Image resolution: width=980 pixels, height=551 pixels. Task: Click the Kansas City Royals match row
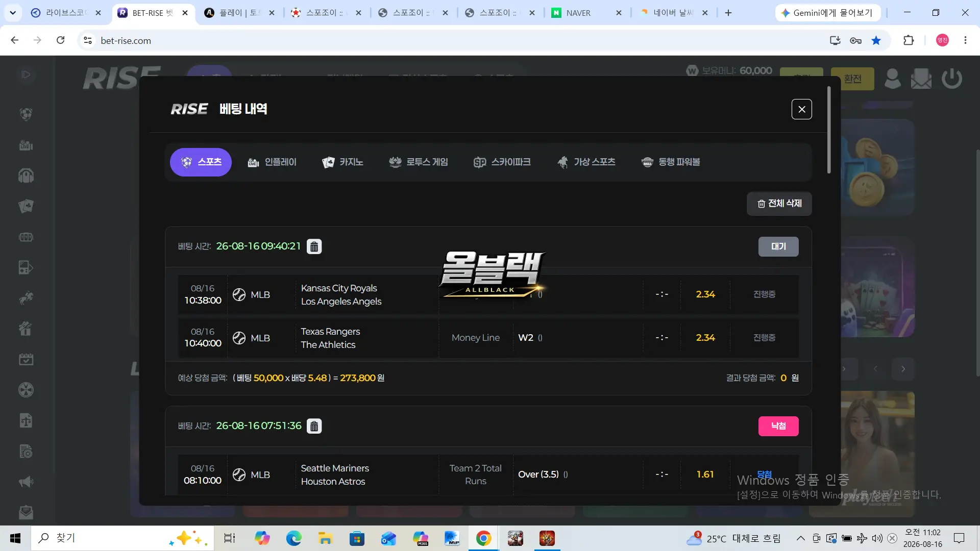488,295
